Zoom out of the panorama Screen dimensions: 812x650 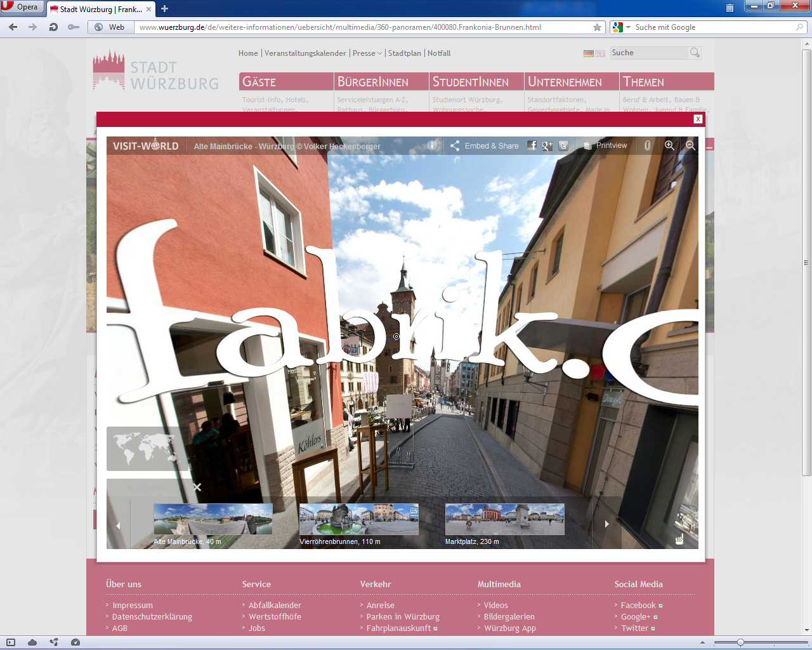point(690,145)
